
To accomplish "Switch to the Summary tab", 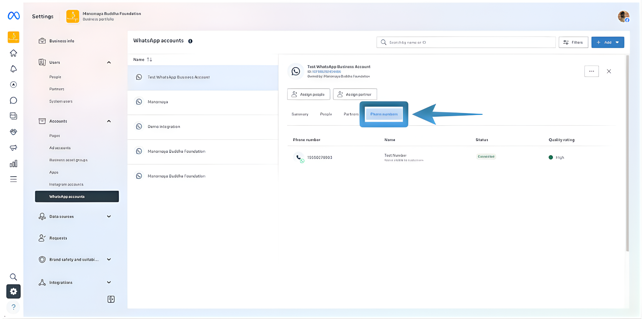I will 300,114.
